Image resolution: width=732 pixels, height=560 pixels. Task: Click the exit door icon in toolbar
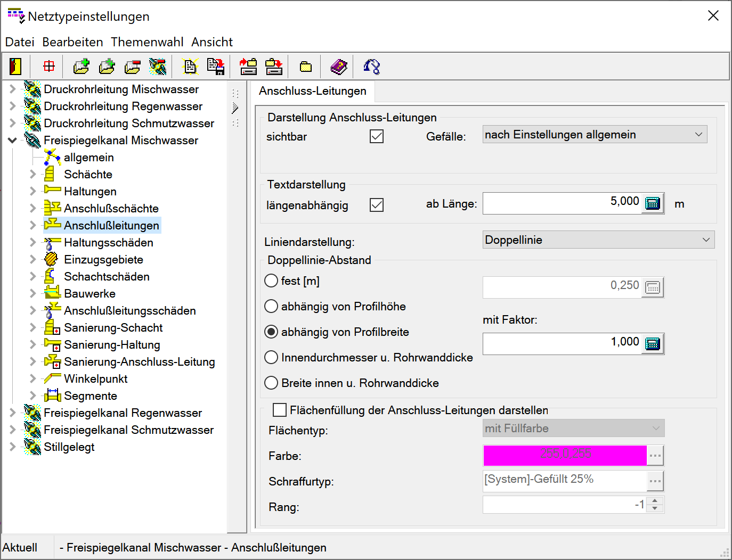(15, 67)
